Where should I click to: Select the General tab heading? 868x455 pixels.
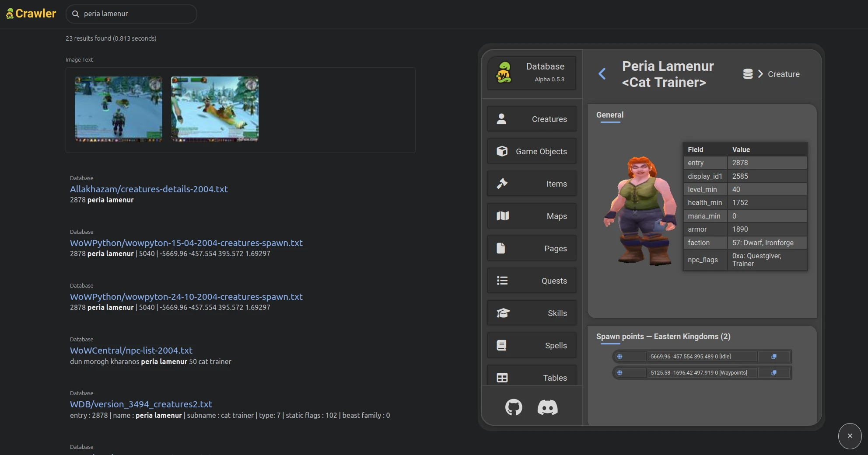[610, 115]
